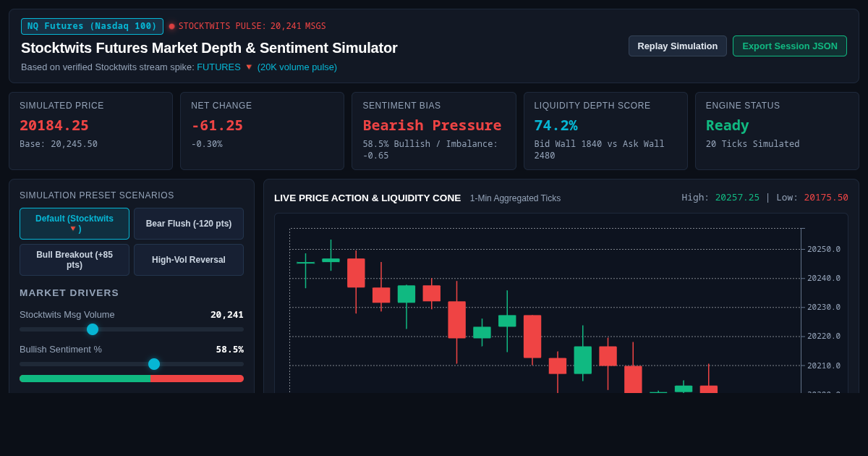Click the Bullish Sentiment % slider handle
This screenshot has width=868, height=456.
(154, 364)
